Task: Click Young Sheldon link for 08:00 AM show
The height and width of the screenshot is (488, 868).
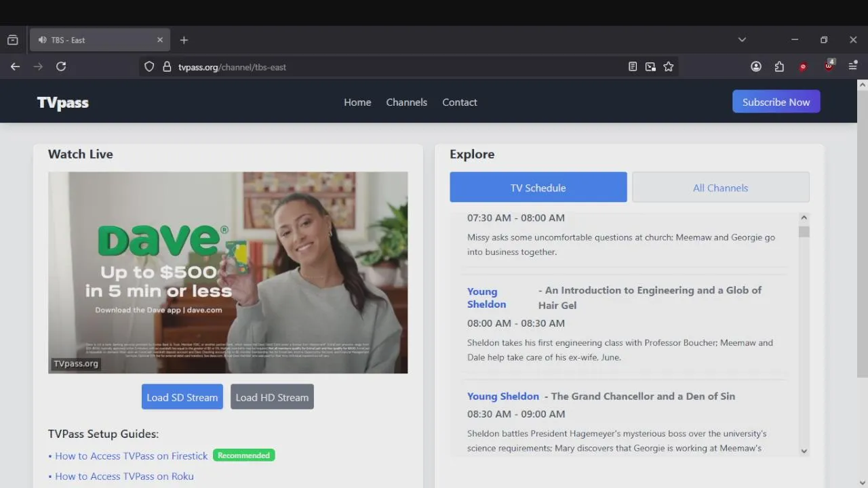Action: pos(486,298)
